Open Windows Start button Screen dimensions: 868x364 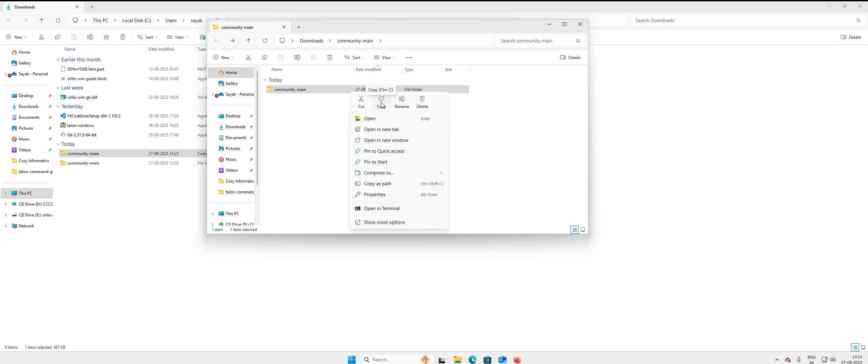[x=352, y=360]
